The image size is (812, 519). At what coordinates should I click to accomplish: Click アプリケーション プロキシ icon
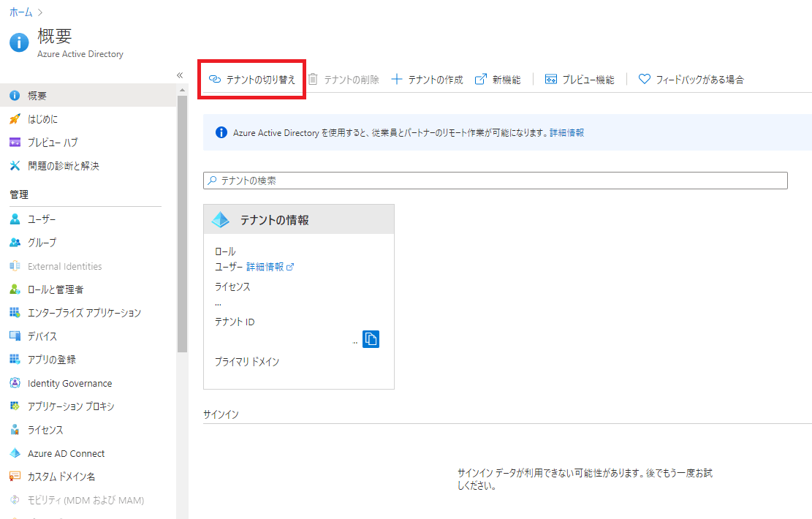point(15,406)
